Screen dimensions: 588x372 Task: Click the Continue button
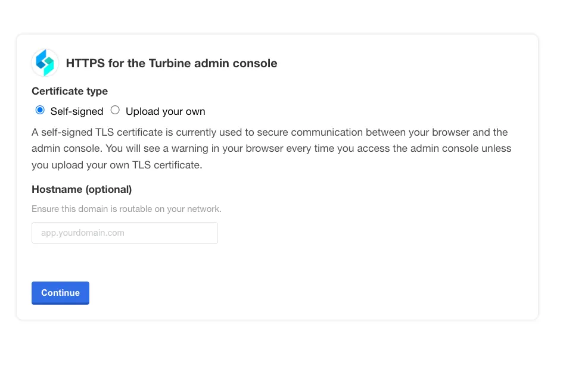pos(60,293)
